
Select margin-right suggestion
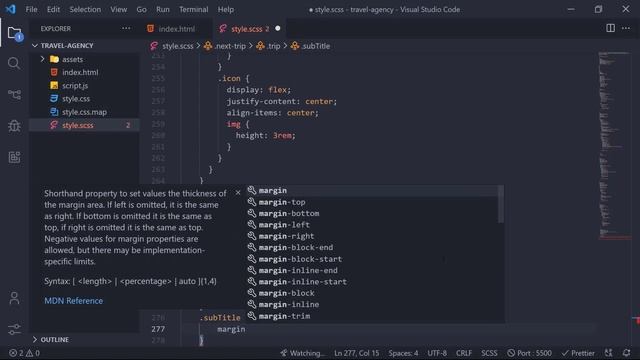click(x=371, y=236)
